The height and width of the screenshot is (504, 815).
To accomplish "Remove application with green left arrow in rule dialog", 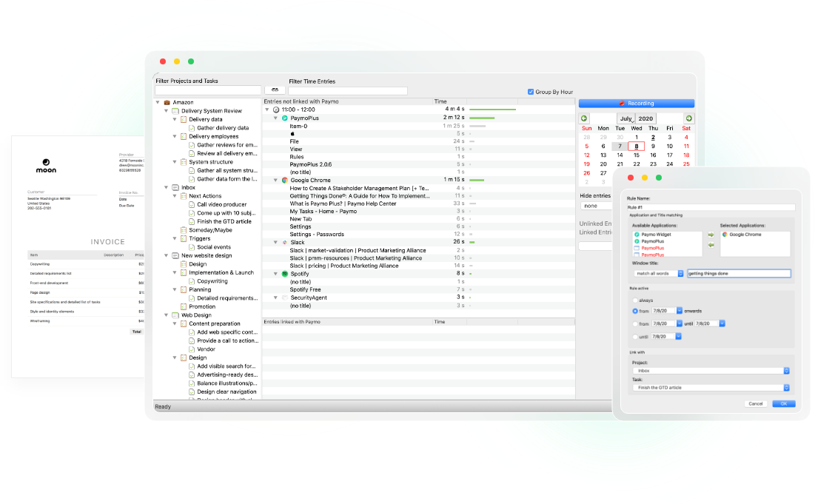I will click(x=711, y=245).
